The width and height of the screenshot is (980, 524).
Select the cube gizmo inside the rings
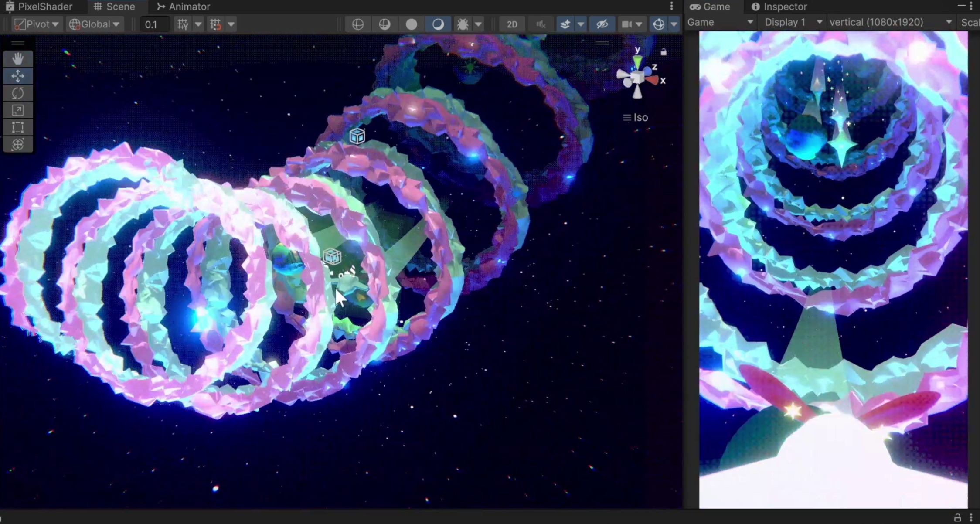coord(332,256)
